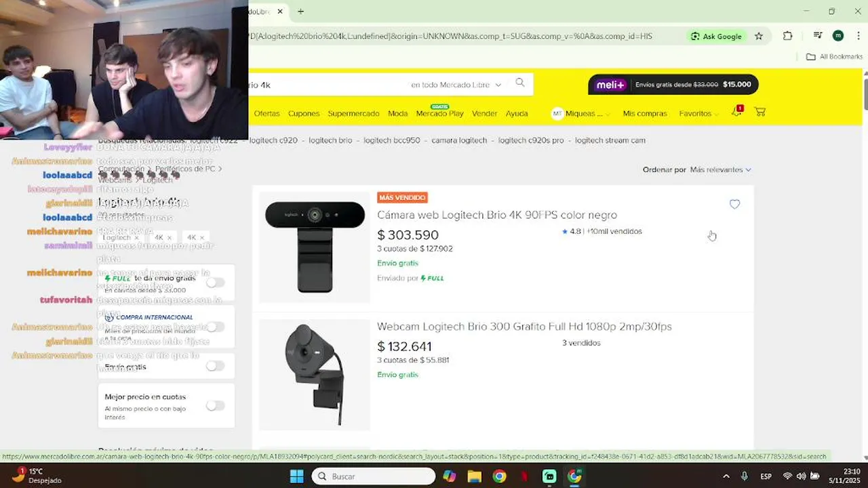Click the 'MÁS VENDIDO' badge
868x488 pixels.
coord(402,198)
